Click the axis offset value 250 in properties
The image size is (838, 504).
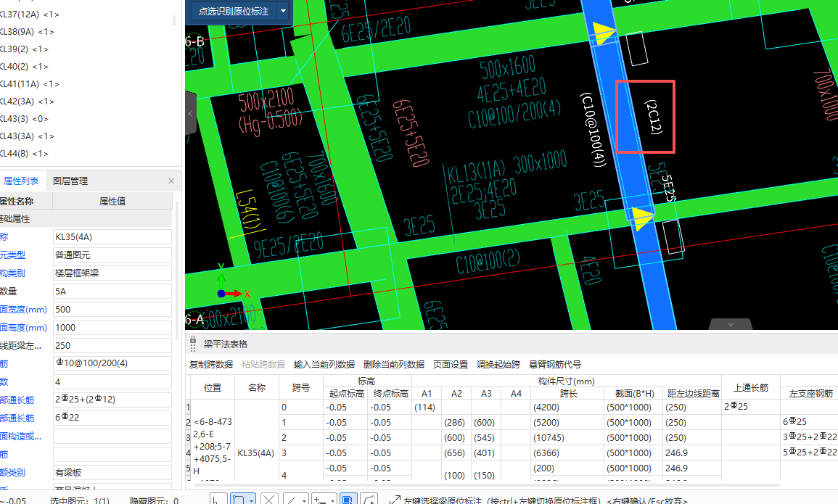112,346
